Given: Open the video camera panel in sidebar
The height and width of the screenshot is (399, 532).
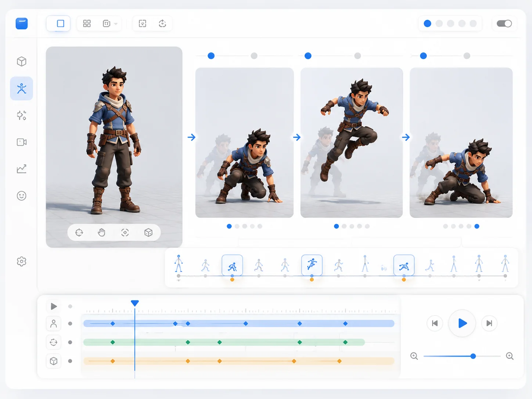Looking at the screenshot, I should tap(22, 142).
